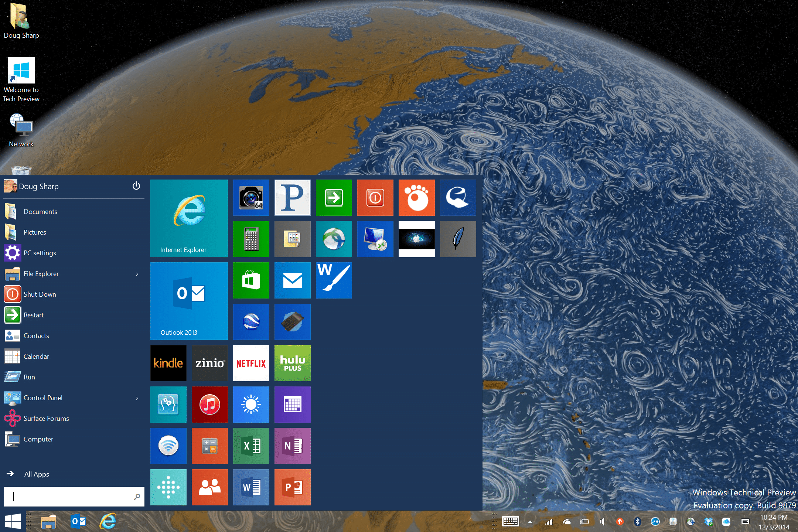Viewport: 798px width, 532px height.
Task: Open Contacts from the Start menu
Action: [74, 336]
